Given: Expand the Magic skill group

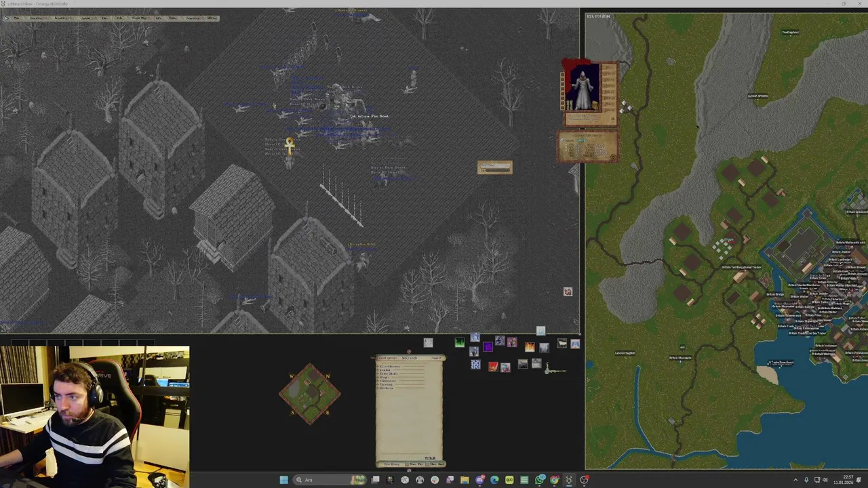Looking at the screenshot, I should tap(377, 378).
